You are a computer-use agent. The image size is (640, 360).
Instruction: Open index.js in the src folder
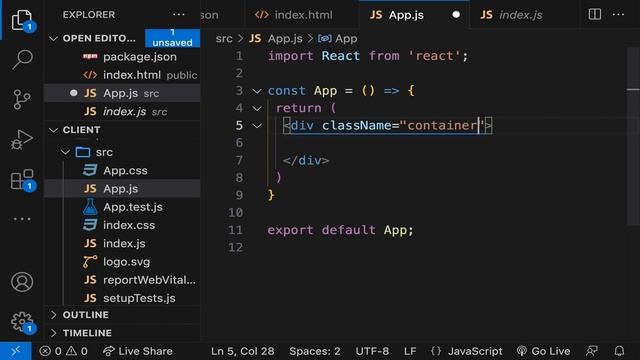tap(122, 243)
